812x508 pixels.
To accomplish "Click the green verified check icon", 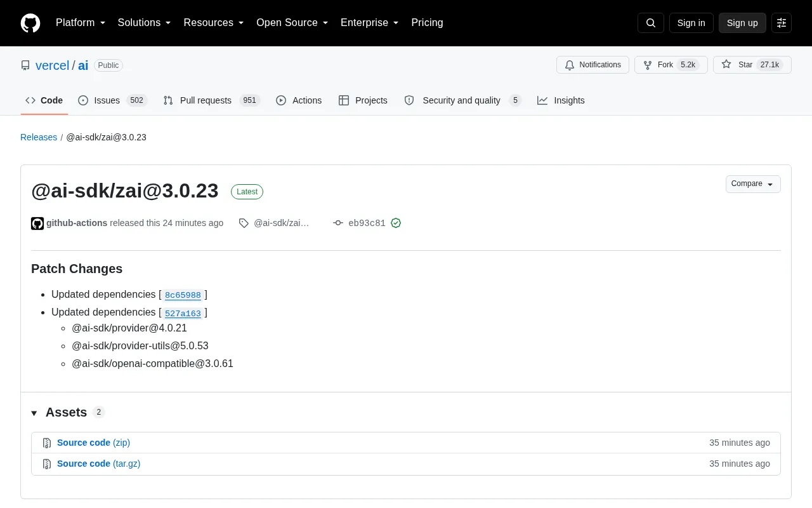I will (396, 224).
